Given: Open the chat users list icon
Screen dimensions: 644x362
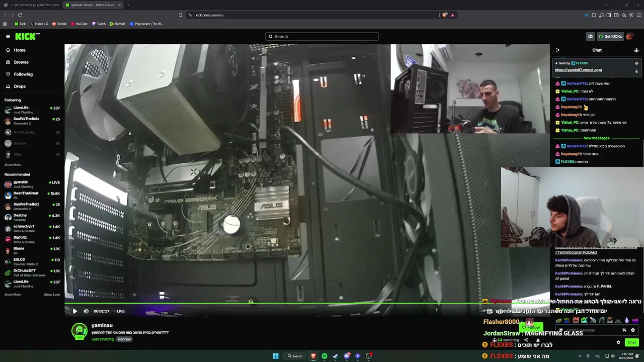Looking at the screenshot, I should 636,50.
